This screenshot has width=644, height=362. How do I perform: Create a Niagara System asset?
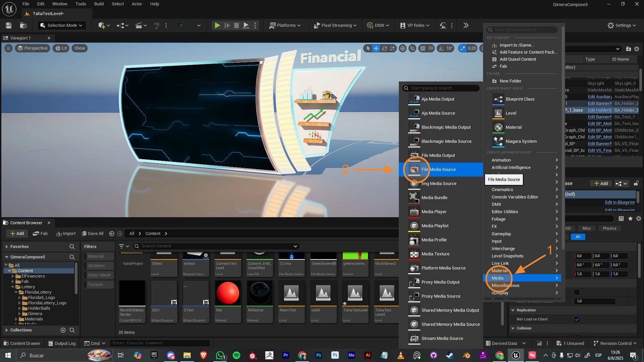521,141
